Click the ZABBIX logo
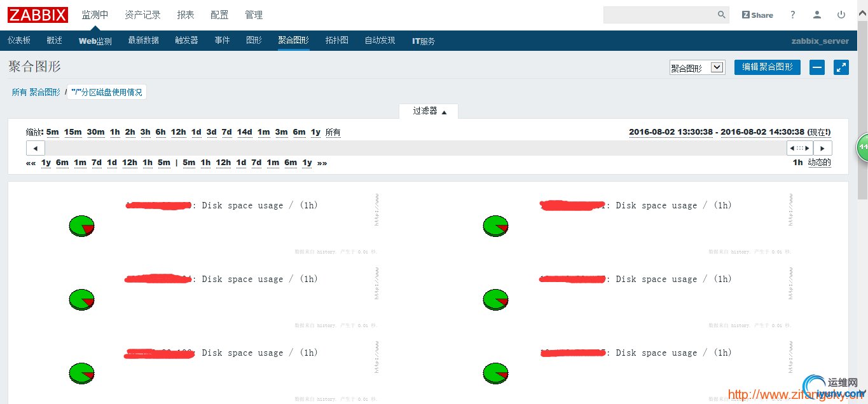 38,15
